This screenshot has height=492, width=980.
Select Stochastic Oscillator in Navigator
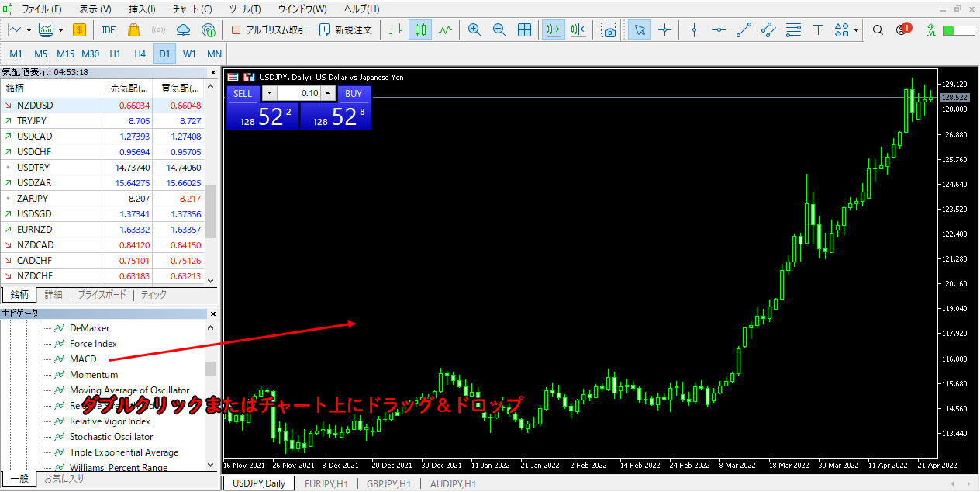[112, 437]
